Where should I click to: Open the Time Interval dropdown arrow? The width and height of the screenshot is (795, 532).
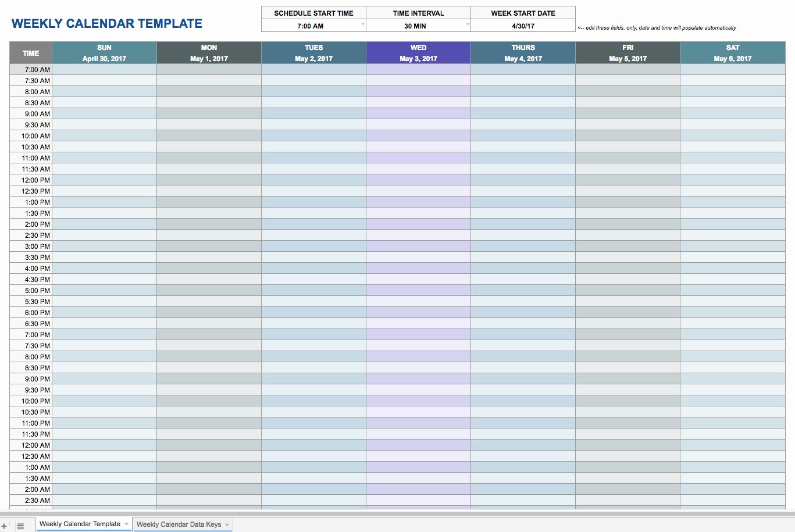coord(468,24)
